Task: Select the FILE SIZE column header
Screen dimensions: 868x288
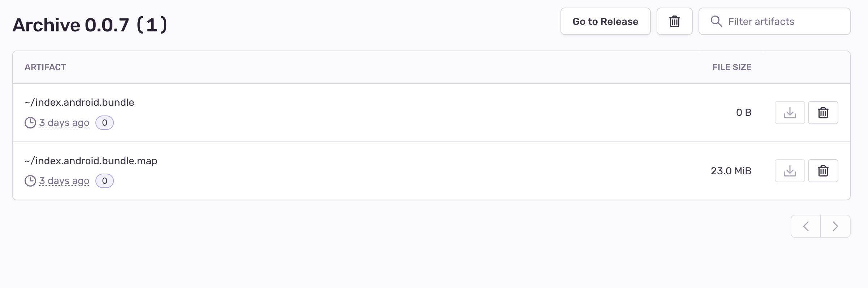Action: (731, 67)
